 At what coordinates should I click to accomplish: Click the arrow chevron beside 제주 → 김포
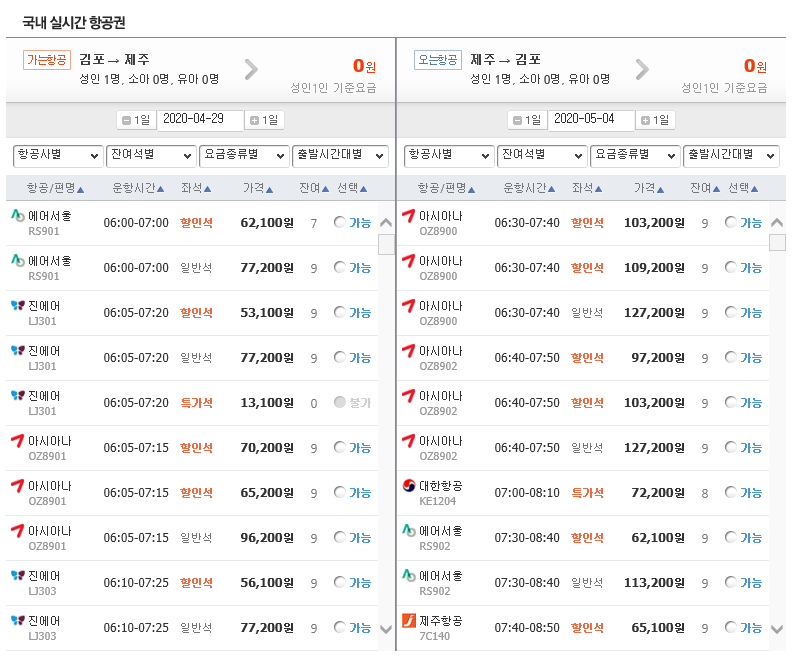coord(642,70)
